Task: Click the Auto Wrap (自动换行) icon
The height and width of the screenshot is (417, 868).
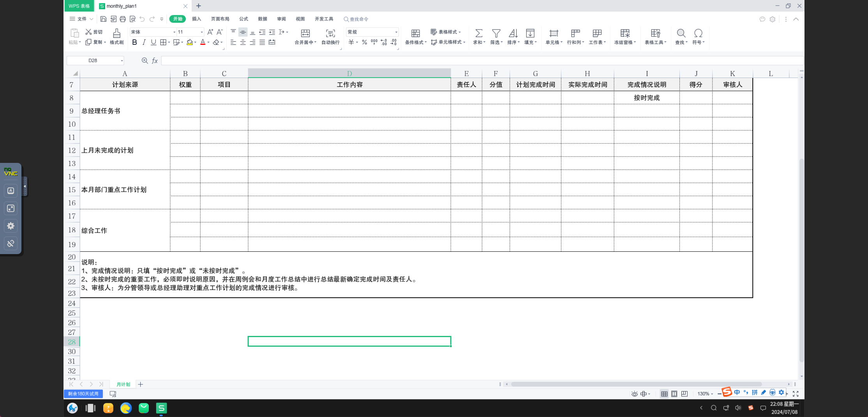Action: pyautogui.click(x=330, y=34)
